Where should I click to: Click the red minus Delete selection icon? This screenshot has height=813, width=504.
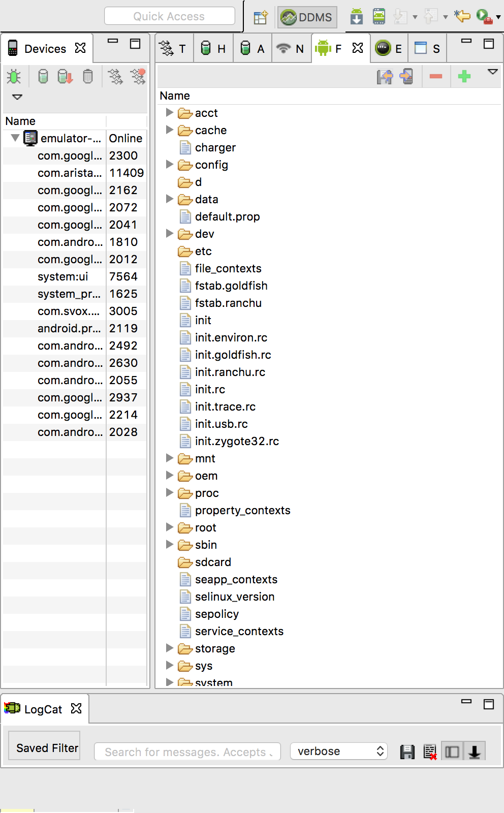click(436, 77)
